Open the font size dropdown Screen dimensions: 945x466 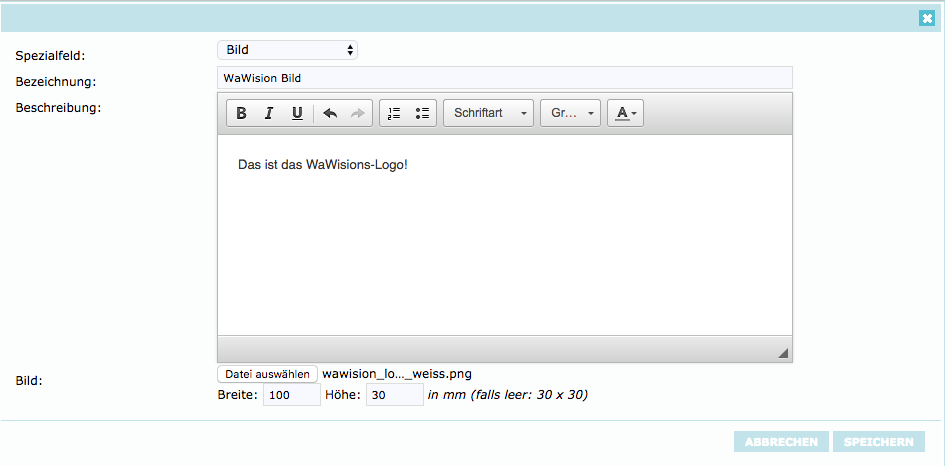[570, 114]
